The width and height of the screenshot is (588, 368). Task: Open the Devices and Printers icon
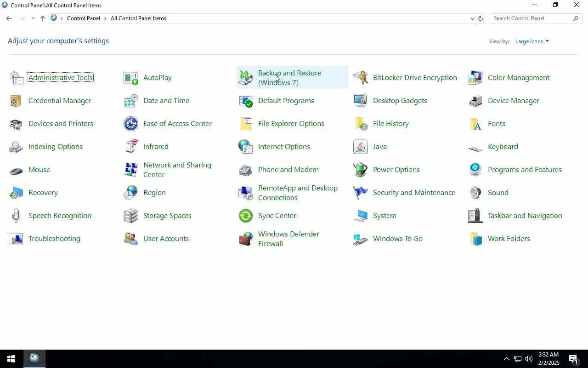tap(16, 124)
